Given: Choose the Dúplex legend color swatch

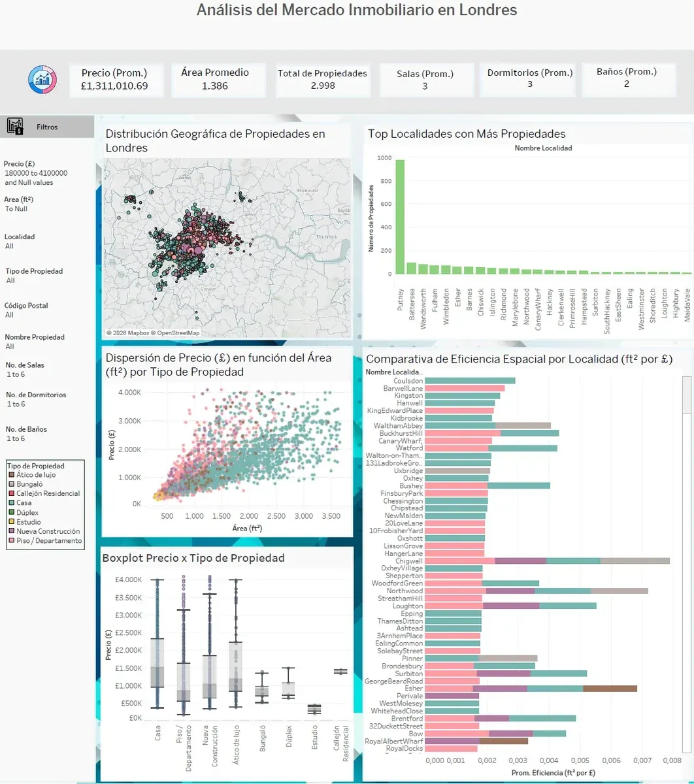Looking at the screenshot, I should [x=11, y=513].
